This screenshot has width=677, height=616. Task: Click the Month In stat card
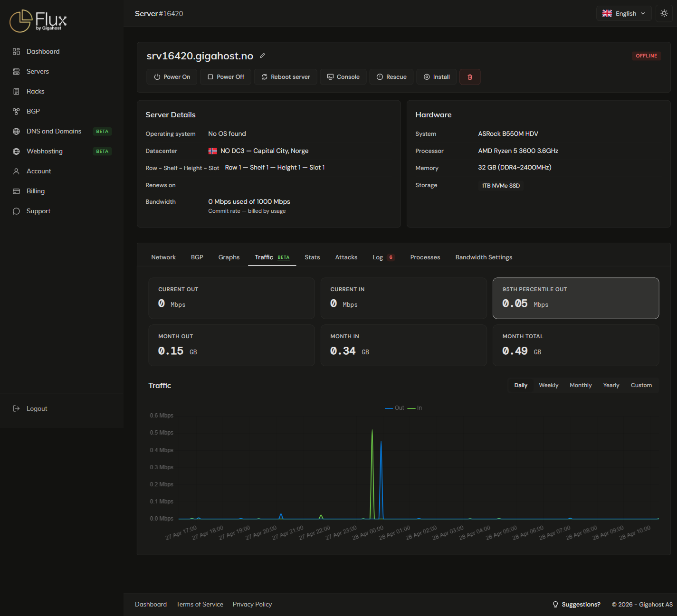[x=404, y=345]
